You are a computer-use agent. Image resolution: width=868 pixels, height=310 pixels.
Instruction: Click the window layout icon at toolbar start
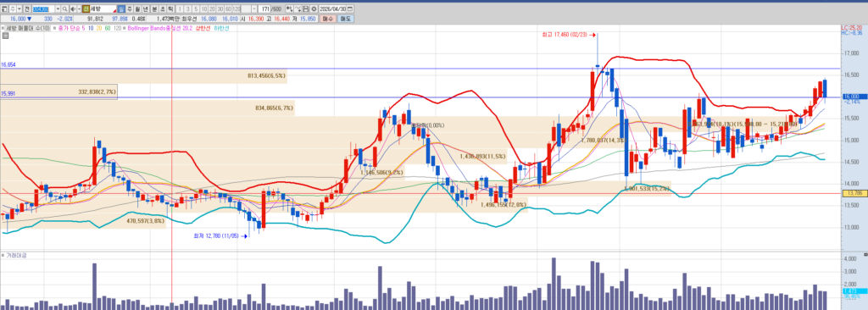[4, 9]
